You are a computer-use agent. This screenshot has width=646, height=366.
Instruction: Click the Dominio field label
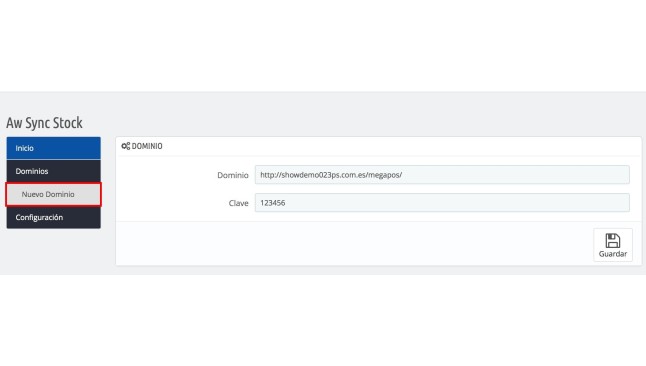pos(233,175)
